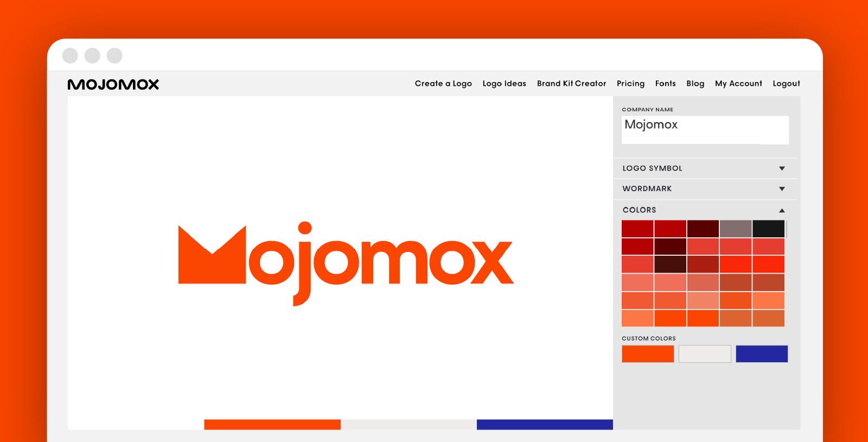Choose the orange custom color swatch
Image resolution: width=868 pixels, height=442 pixels.
pyautogui.click(x=648, y=354)
